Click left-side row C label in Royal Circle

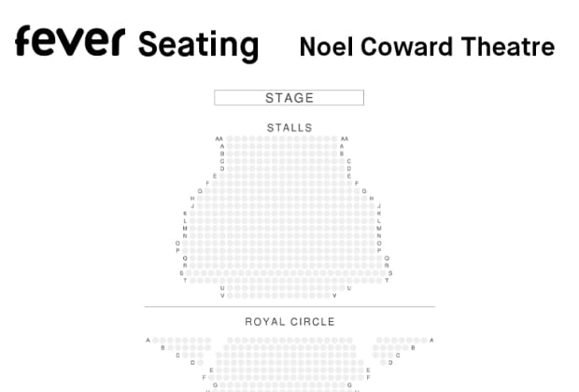(x=177, y=355)
